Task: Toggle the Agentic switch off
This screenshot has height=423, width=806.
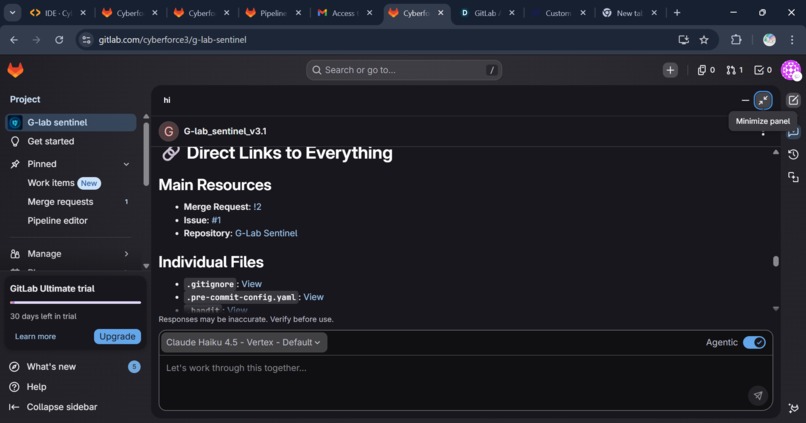Action: (754, 342)
